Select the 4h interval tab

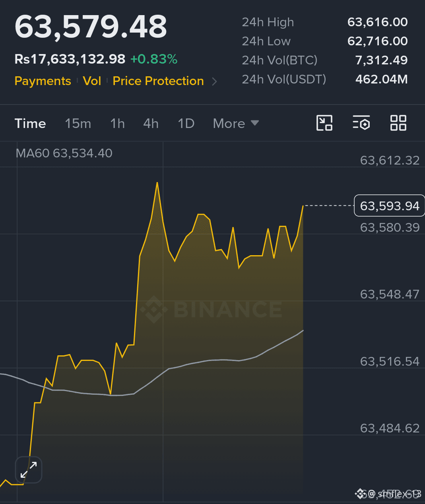click(151, 123)
